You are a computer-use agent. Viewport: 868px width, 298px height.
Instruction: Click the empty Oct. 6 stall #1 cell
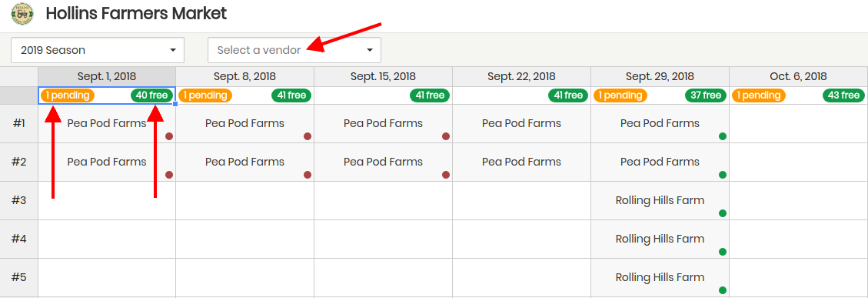point(798,123)
